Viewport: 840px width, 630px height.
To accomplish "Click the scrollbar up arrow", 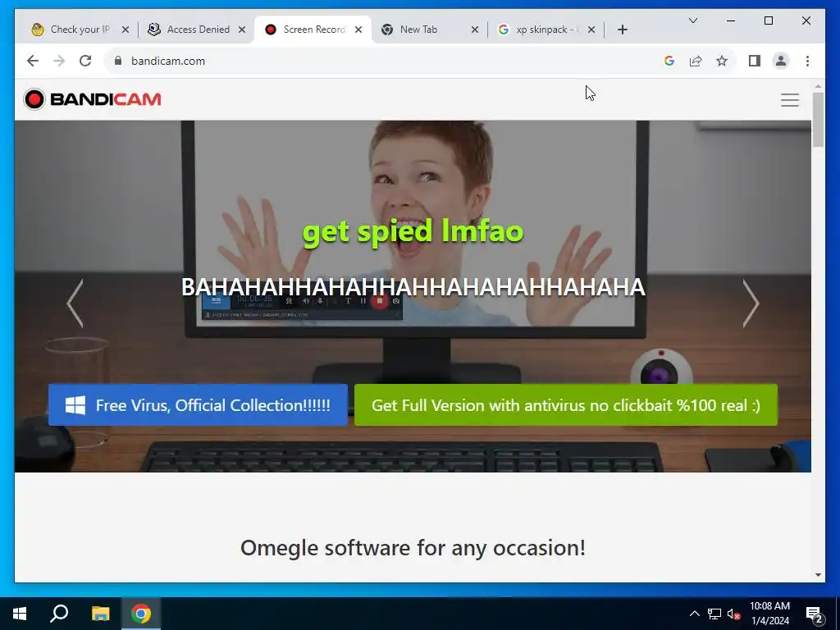I will (818, 86).
